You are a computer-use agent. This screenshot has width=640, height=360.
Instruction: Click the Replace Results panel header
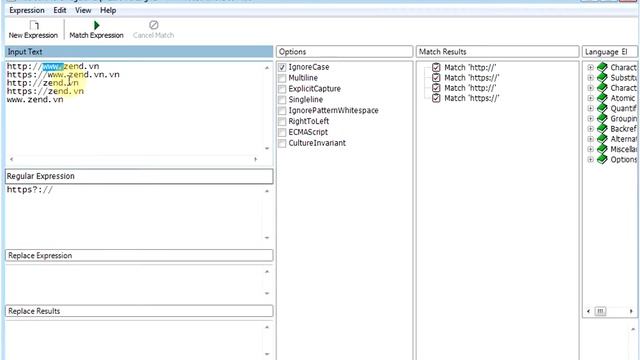click(x=139, y=311)
